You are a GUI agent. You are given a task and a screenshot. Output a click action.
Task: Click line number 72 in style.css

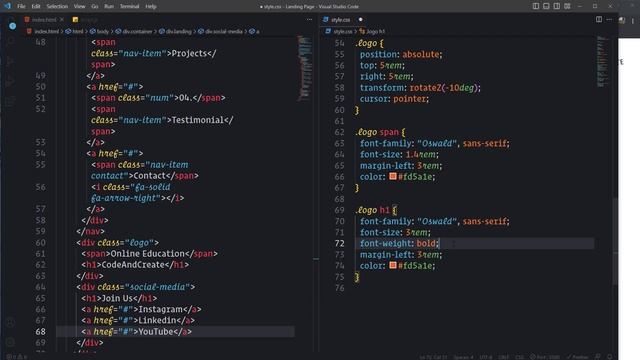[x=339, y=243]
